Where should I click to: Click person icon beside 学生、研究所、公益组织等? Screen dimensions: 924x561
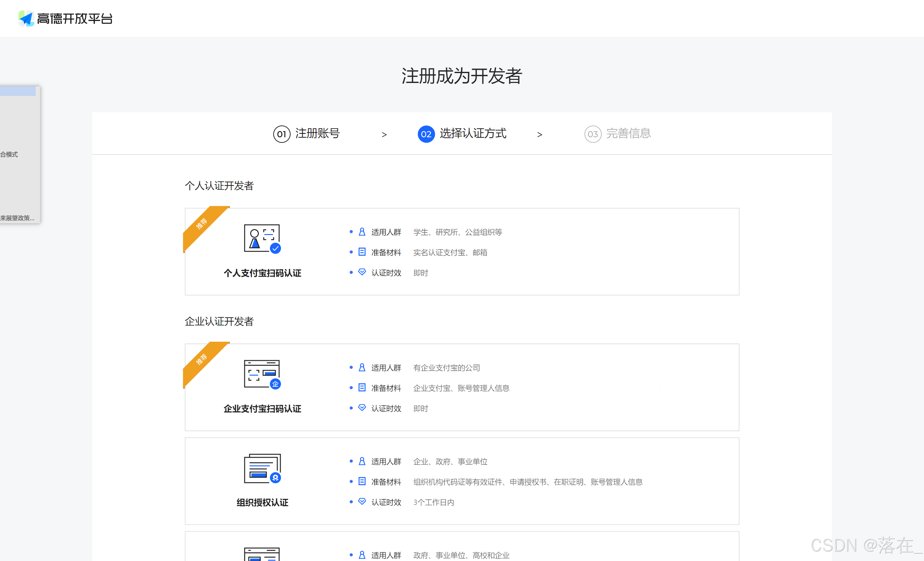pyautogui.click(x=362, y=232)
